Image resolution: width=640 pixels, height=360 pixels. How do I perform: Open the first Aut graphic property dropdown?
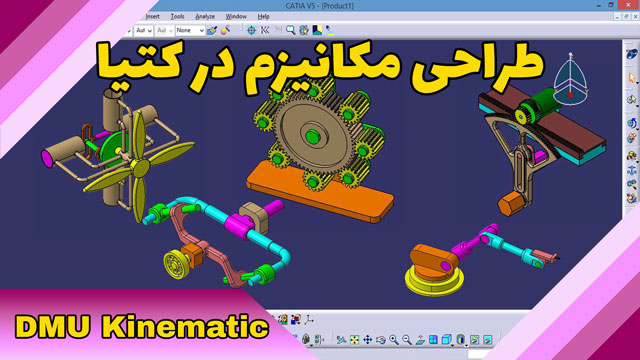pos(144,30)
